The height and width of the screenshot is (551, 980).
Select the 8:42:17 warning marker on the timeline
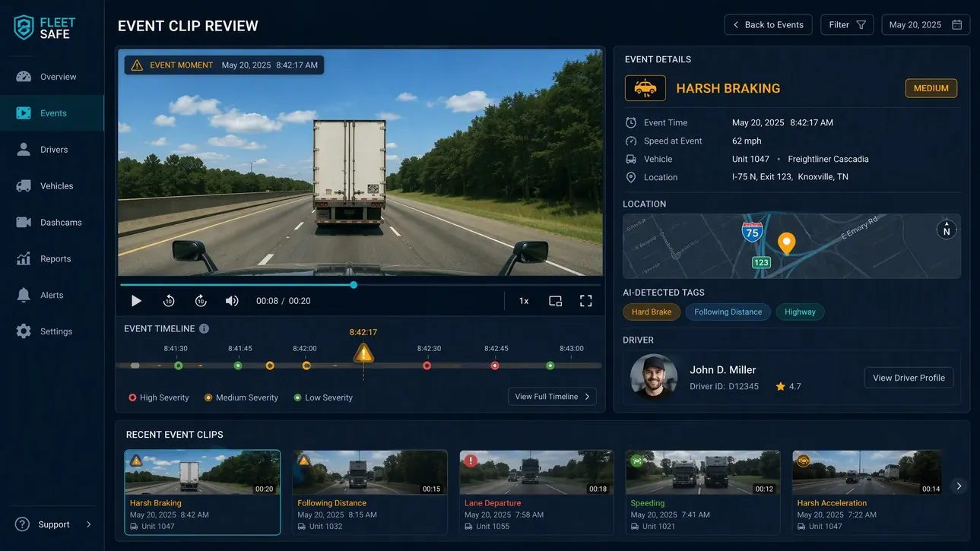[363, 353]
